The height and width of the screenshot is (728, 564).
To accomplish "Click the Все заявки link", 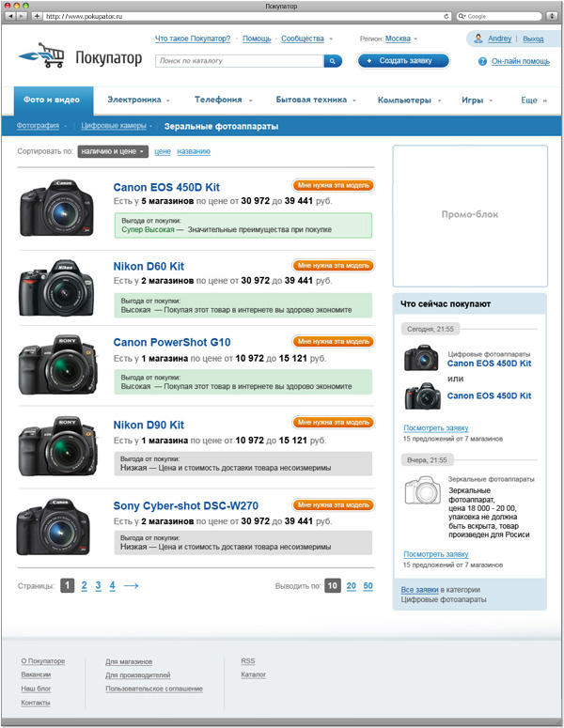I will [x=419, y=590].
